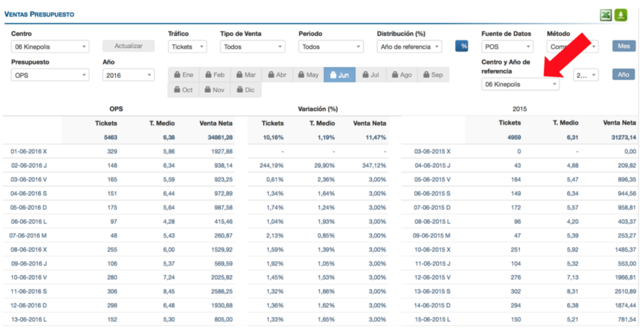Click the Excel export icon
The width and height of the screenshot is (644, 336).
click(605, 15)
